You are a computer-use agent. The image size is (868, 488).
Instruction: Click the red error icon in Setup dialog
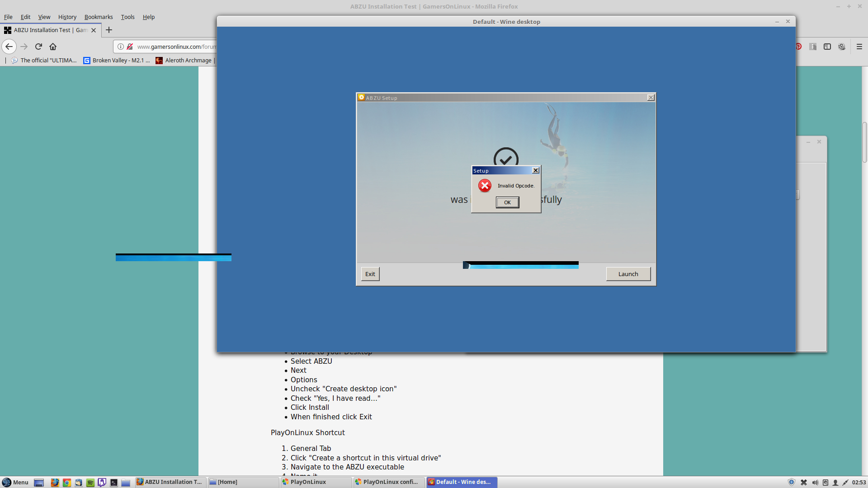(485, 186)
